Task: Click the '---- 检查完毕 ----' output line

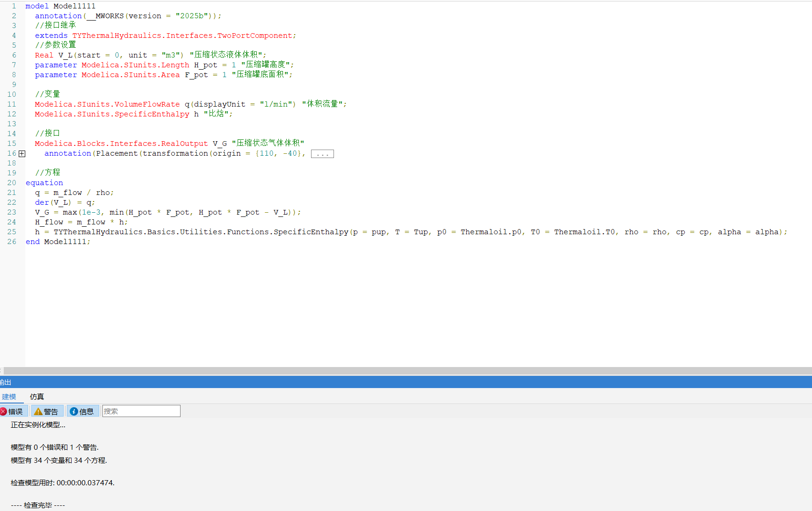Action: 38,505
